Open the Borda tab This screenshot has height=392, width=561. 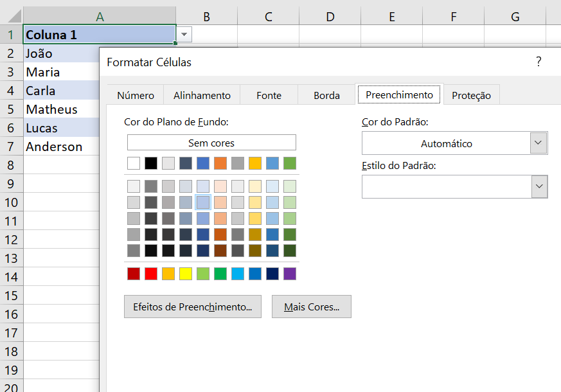point(326,94)
